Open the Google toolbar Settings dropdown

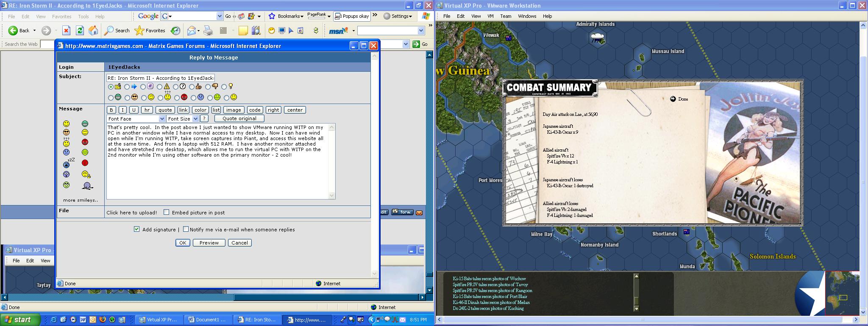(x=398, y=16)
